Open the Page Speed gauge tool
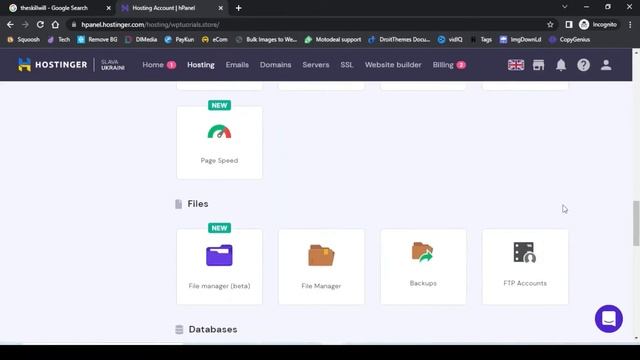Screen dimensions: 640x360 pos(219,142)
